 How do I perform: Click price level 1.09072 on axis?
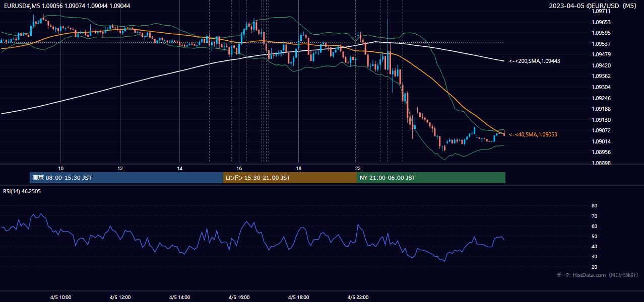pos(601,130)
